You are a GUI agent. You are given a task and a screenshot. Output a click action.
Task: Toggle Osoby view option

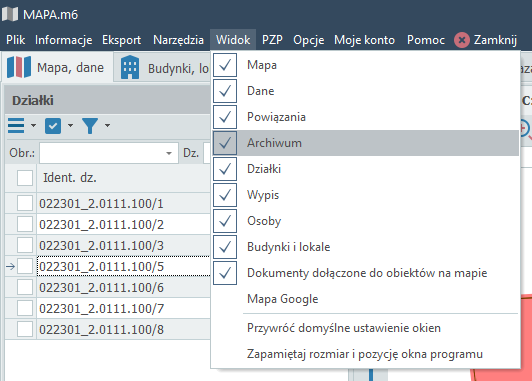pyautogui.click(x=366, y=221)
